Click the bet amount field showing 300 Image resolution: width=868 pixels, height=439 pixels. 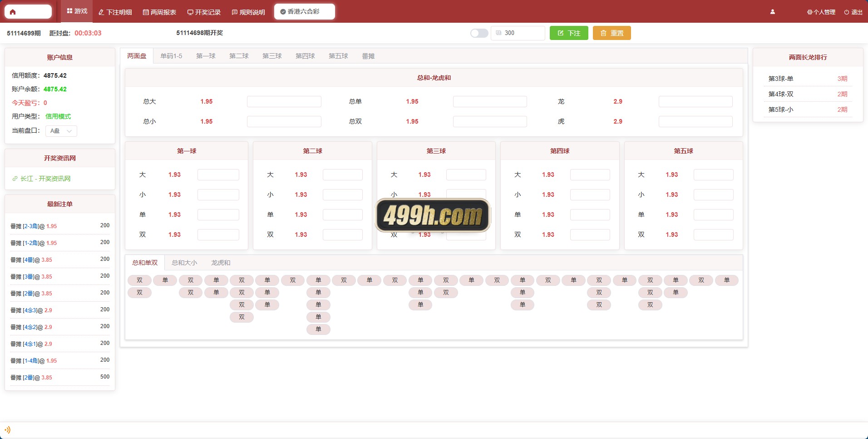[518, 33]
